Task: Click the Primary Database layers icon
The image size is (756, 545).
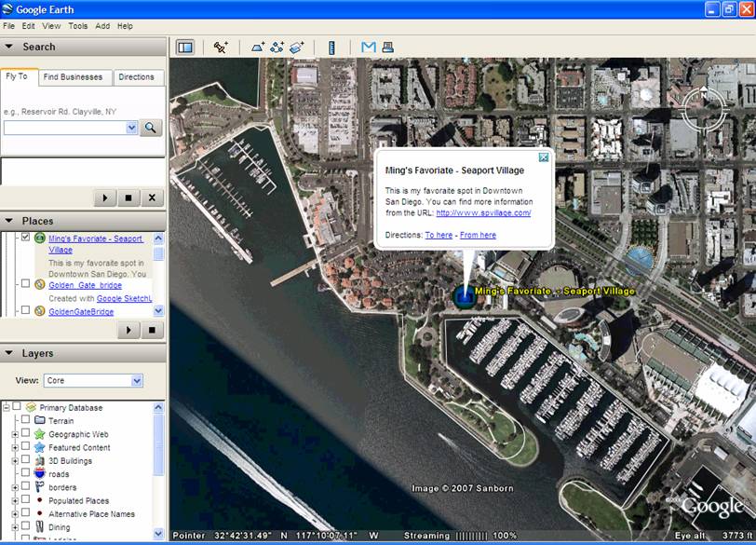Action: (31, 407)
